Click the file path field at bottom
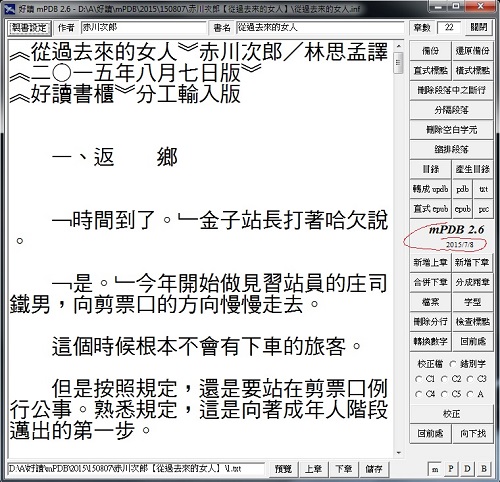500x482 pixels. pyautogui.click(x=136, y=469)
